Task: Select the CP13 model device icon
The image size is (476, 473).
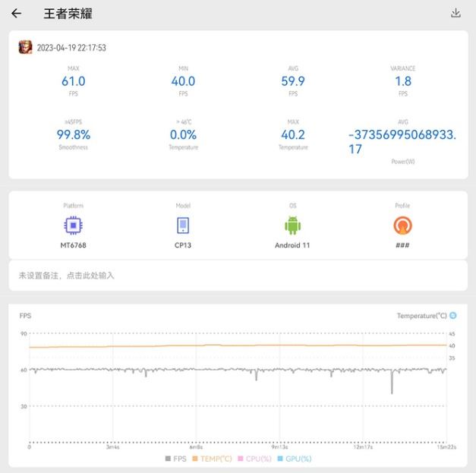Action: [x=183, y=225]
